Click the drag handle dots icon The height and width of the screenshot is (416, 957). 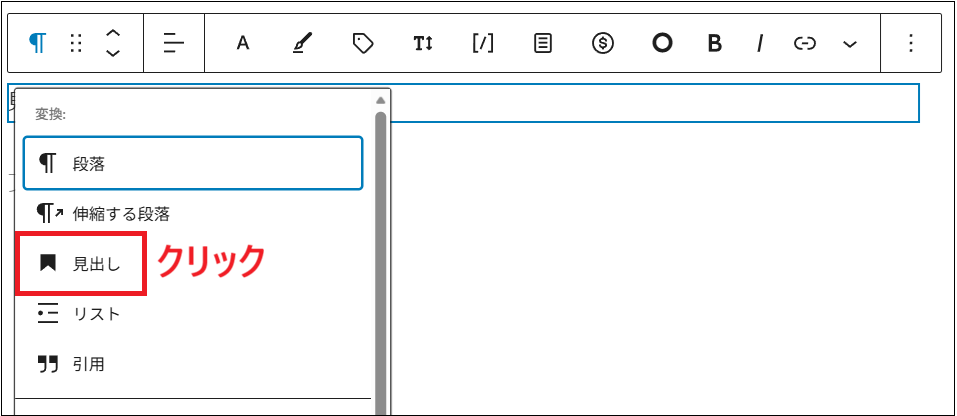tap(76, 43)
